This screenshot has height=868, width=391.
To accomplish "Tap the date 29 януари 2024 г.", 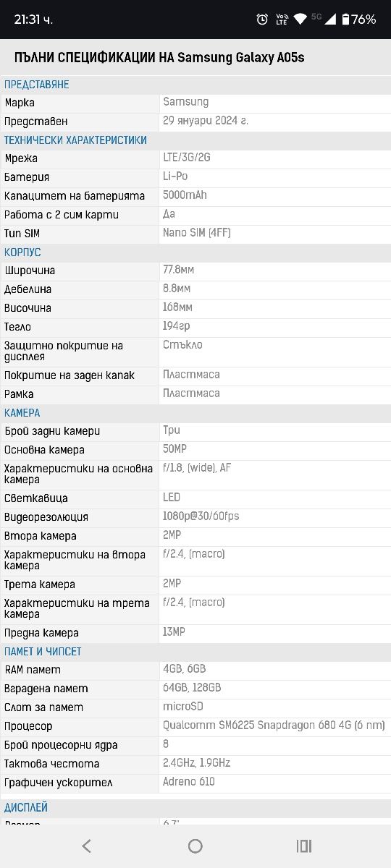I will [206, 121].
